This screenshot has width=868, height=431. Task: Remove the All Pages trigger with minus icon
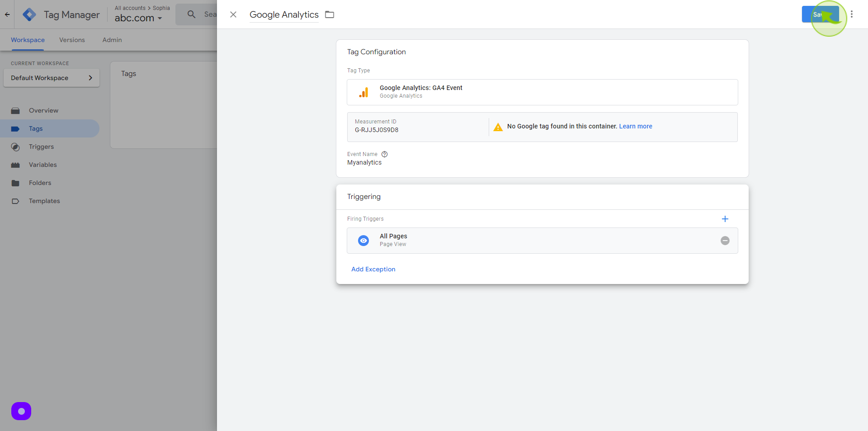click(725, 241)
